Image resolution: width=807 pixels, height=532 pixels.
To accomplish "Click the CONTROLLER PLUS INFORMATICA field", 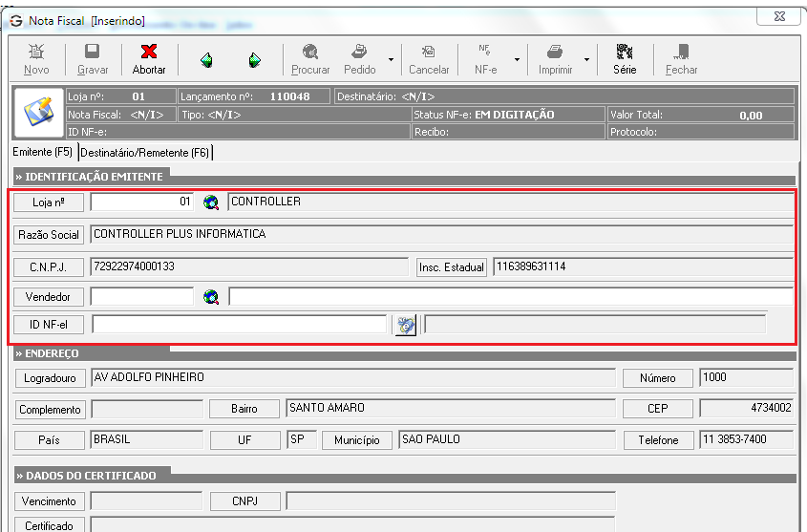I will 441,234.
